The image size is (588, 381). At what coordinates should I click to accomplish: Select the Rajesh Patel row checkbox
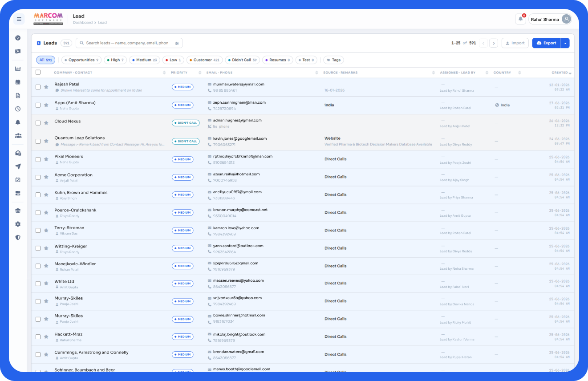click(38, 87)
